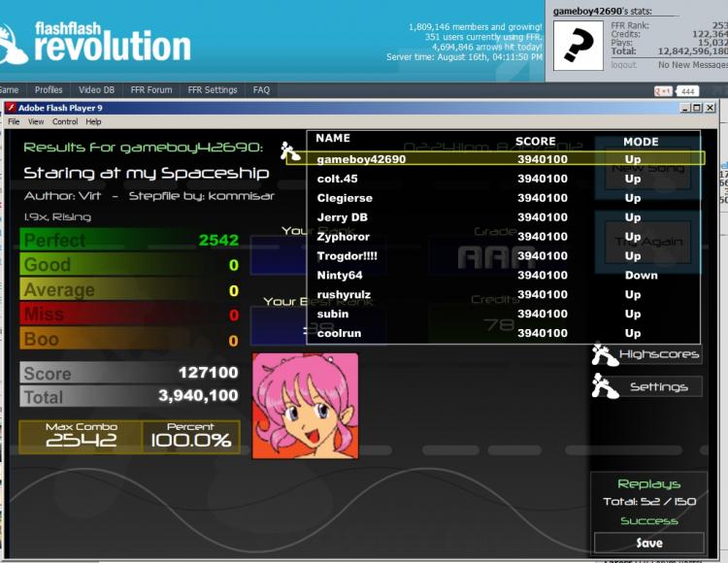The image size is (728, 563).
Task: Save the replay with Save button
Action: (x=649, y=543)
